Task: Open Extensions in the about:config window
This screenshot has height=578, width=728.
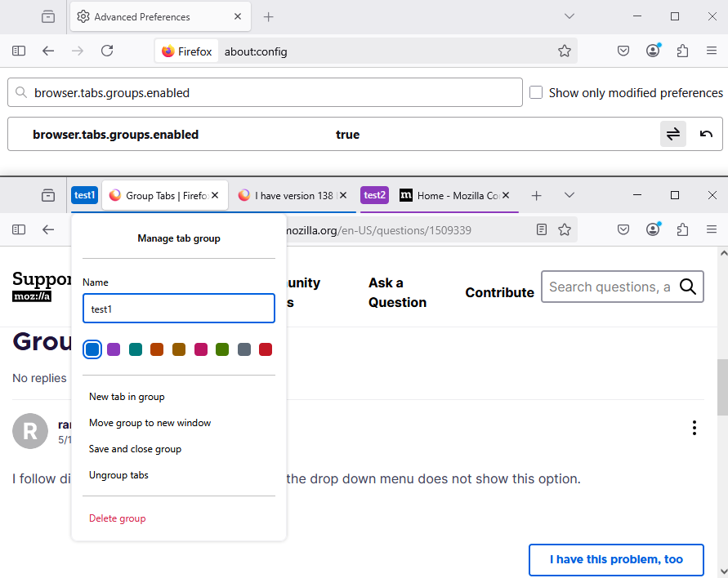Action: pyautogui.click(x=682, y=51)
